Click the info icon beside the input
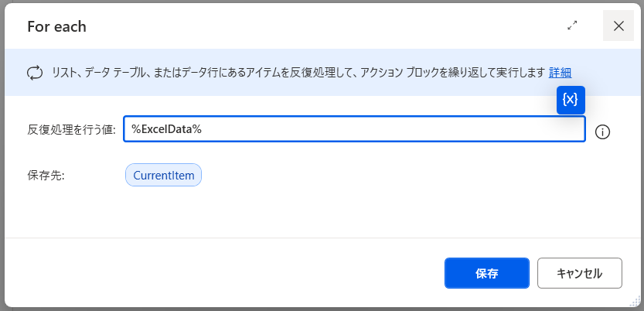The image size is (644, 311). coord(603,132)
